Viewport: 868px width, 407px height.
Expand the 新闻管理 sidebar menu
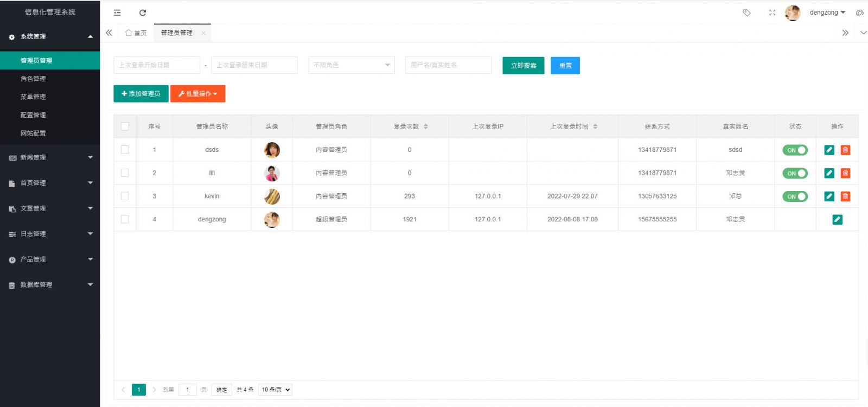click(x=50, y=157)
